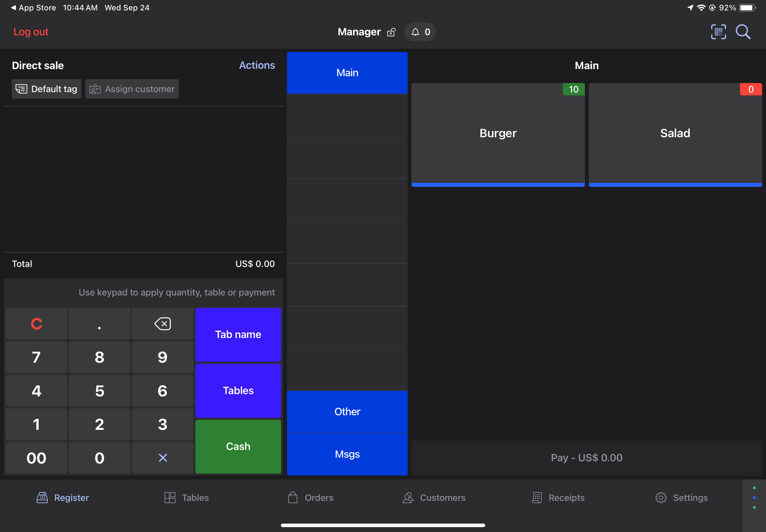Image resolution: width=766 pixels, height=532 pixels.
Task: Add a Burger to the sale
Action: 498,133
